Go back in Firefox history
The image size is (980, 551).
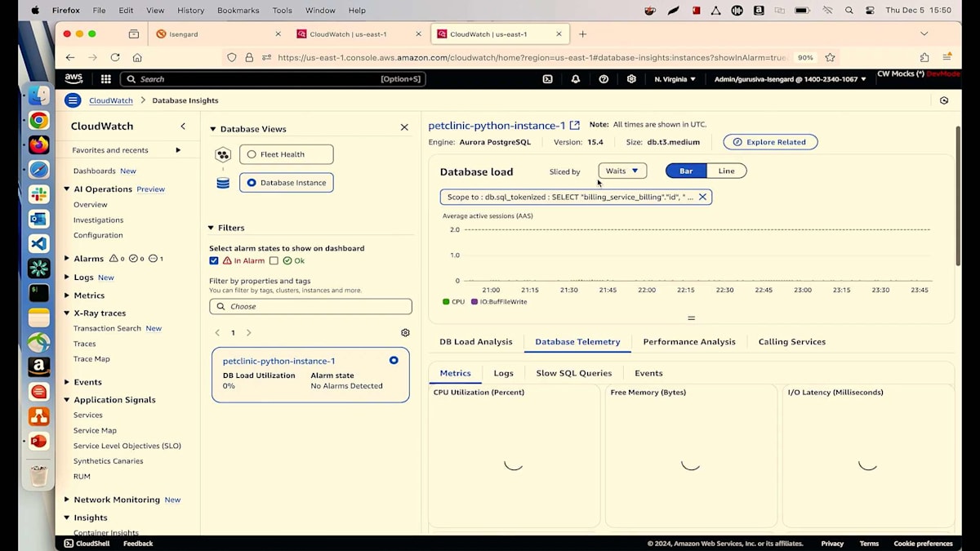pos(70,57)
